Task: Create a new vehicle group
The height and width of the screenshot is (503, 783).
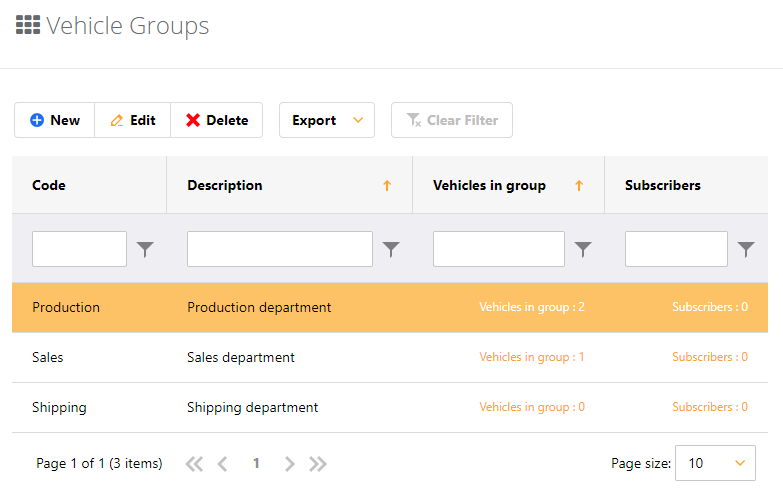Action: click(x=54, y=120)
